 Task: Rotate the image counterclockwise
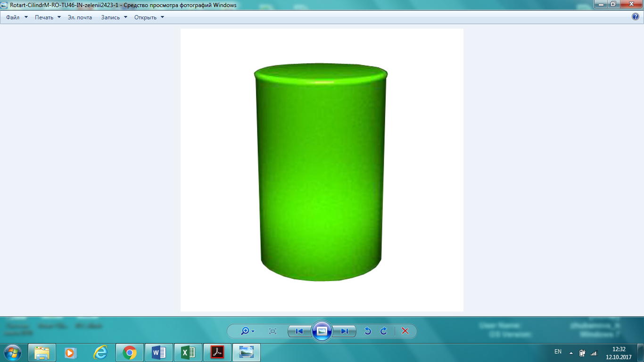pyautogui.click(x=368, y=331)
